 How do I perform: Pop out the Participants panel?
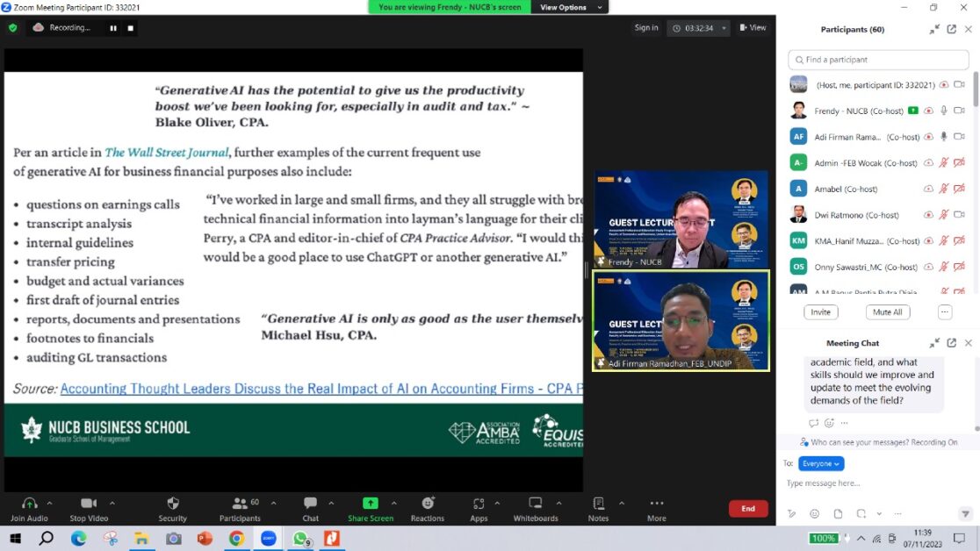[951, 29]
